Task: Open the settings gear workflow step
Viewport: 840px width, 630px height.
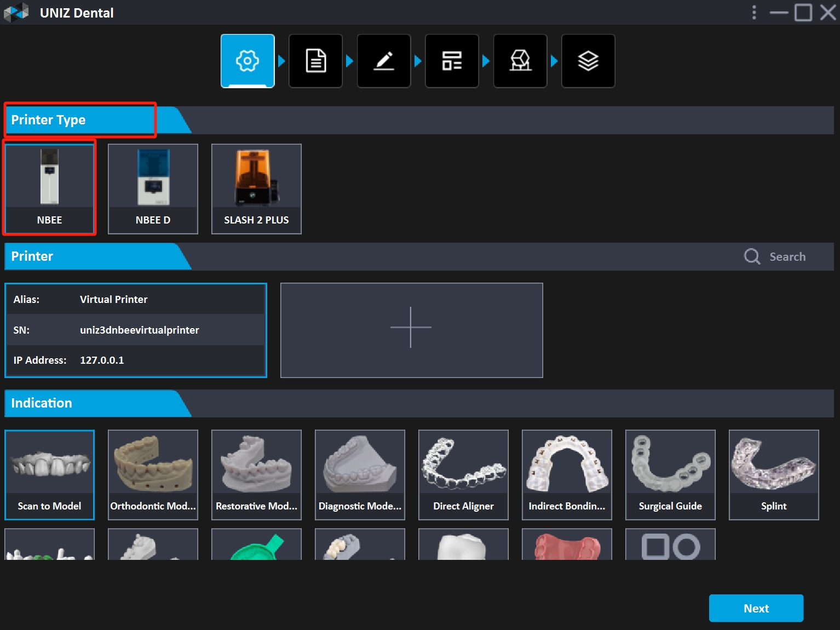Action: pyautogui.click(x=248, y=61)
